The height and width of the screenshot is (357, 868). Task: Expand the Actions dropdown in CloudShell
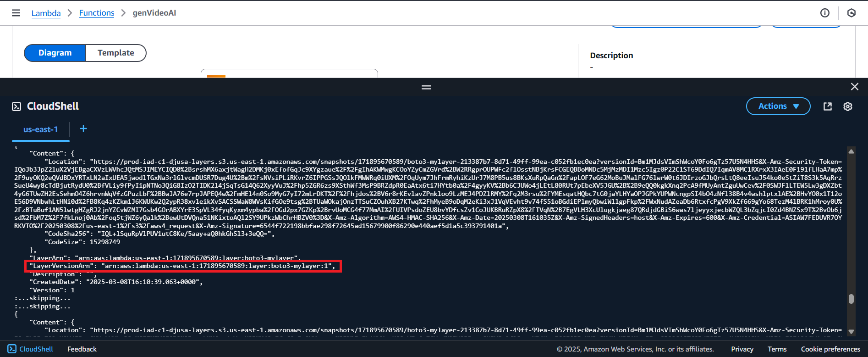pos(778,106)
